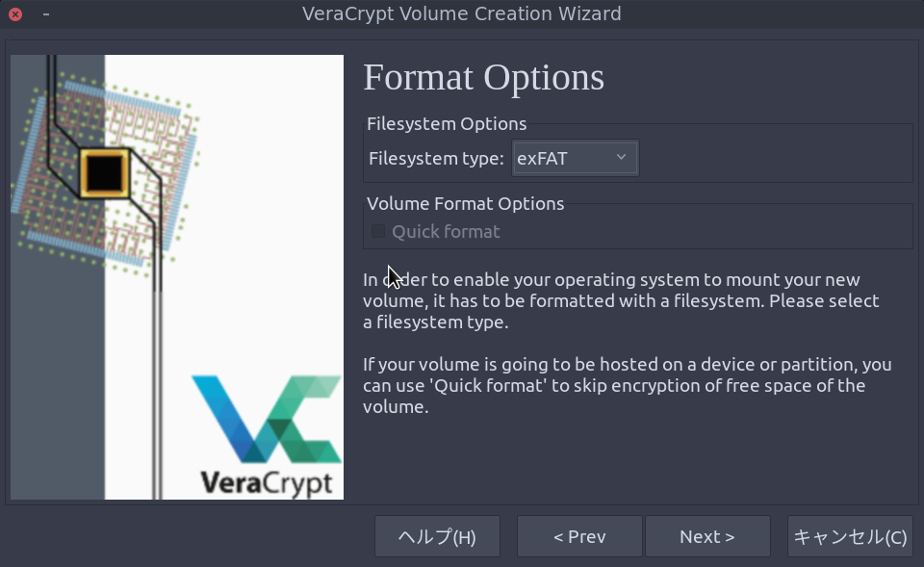Minimize the wizard window

[x=44, y=14]
